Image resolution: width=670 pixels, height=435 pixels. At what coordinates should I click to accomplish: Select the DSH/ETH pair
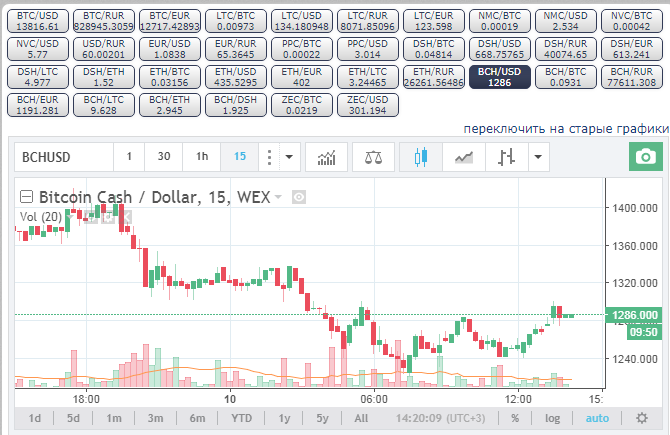coord(103,77)
